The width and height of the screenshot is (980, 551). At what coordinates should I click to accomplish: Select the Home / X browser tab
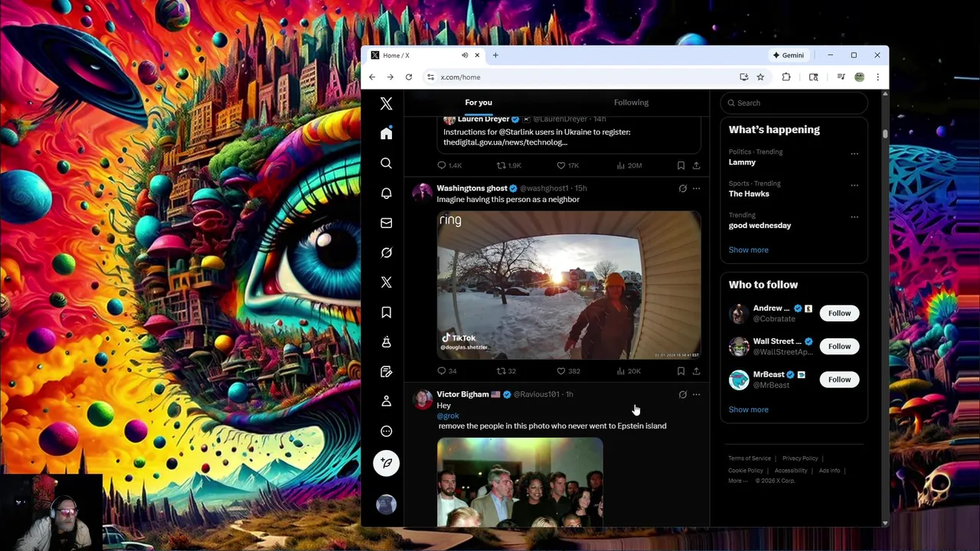click(x=424, y=55)
